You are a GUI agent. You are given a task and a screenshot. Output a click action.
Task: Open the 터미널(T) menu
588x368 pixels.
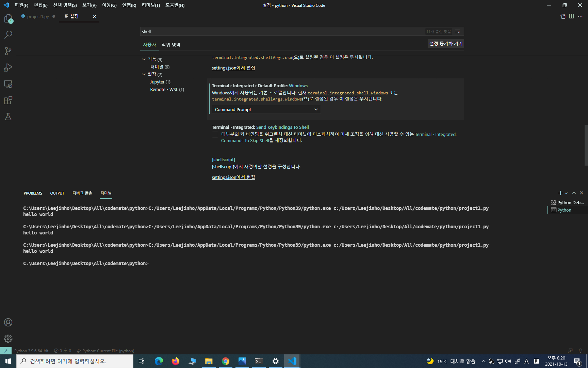pos(151,5)
